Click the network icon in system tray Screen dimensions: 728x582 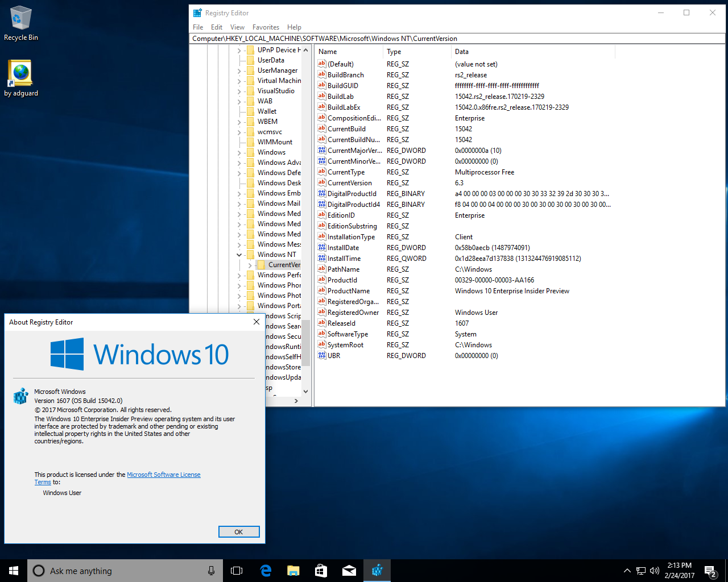coord(641,571)
